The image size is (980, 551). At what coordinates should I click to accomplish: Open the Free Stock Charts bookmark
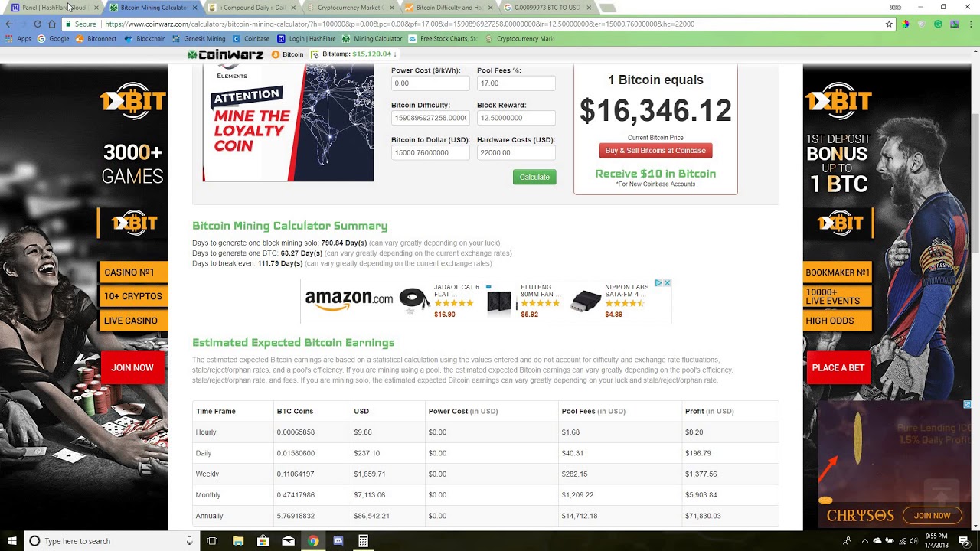coord(443,38)
